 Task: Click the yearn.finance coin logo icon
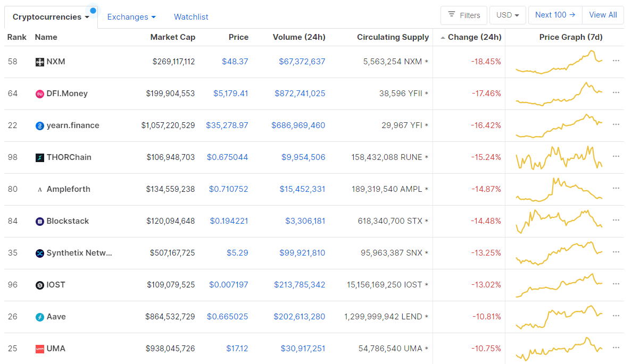pos(39,125)
